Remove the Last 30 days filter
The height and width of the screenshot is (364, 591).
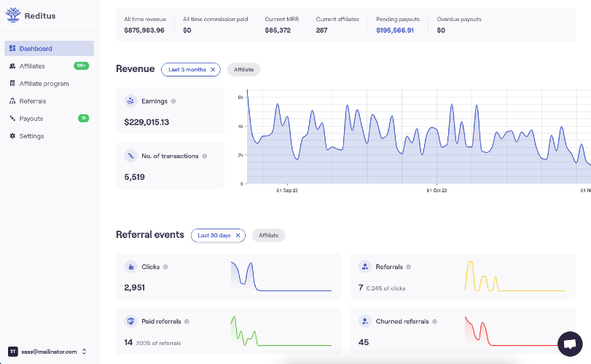tap(238, 235)
